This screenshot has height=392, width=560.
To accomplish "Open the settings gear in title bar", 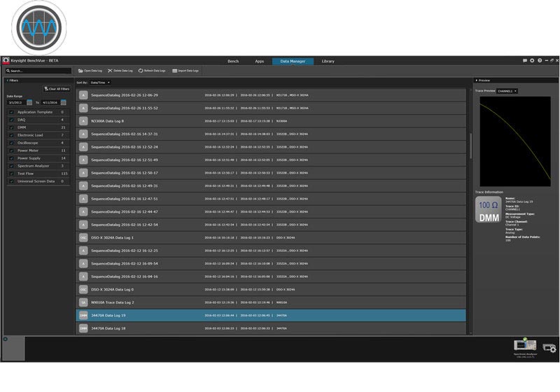I will coord(532,61).
